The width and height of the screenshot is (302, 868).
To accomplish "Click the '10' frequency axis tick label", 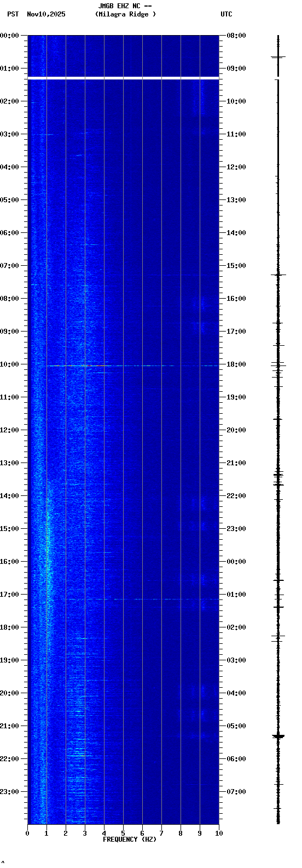I will [219, 833].
